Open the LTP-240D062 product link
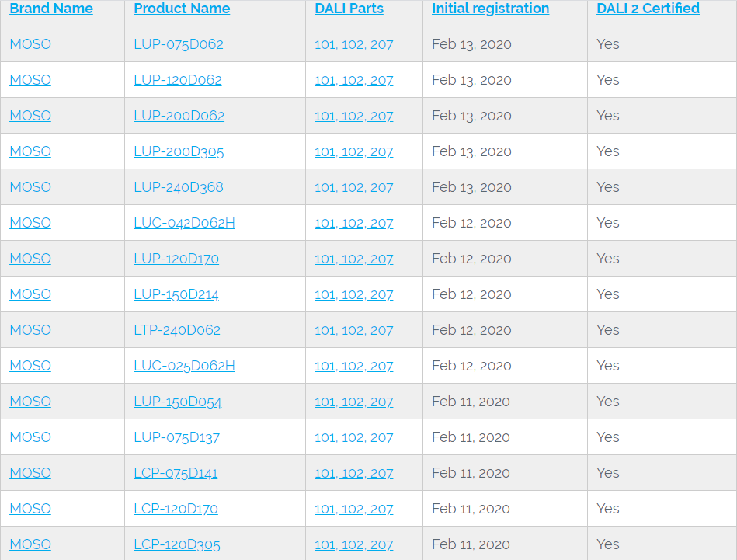737x560 pixels. click(x=177, y=330)
